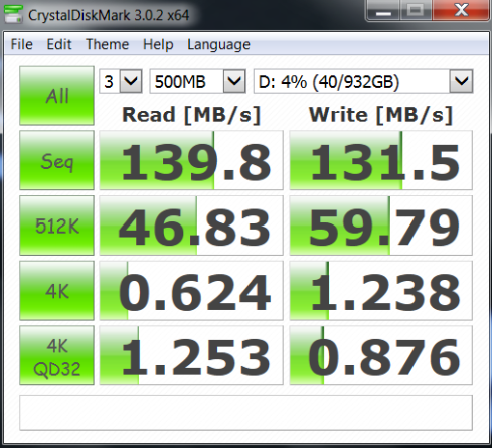Open the Help menu
Screen dimensions: 492x448
[158, 44]
